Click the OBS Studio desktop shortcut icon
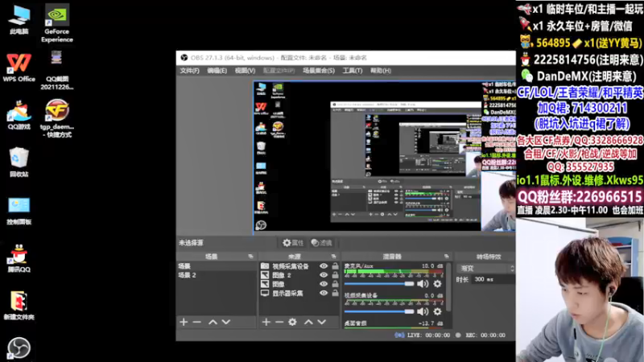The width and height of the screenshot is (644, 362). (x=19, y=348)
